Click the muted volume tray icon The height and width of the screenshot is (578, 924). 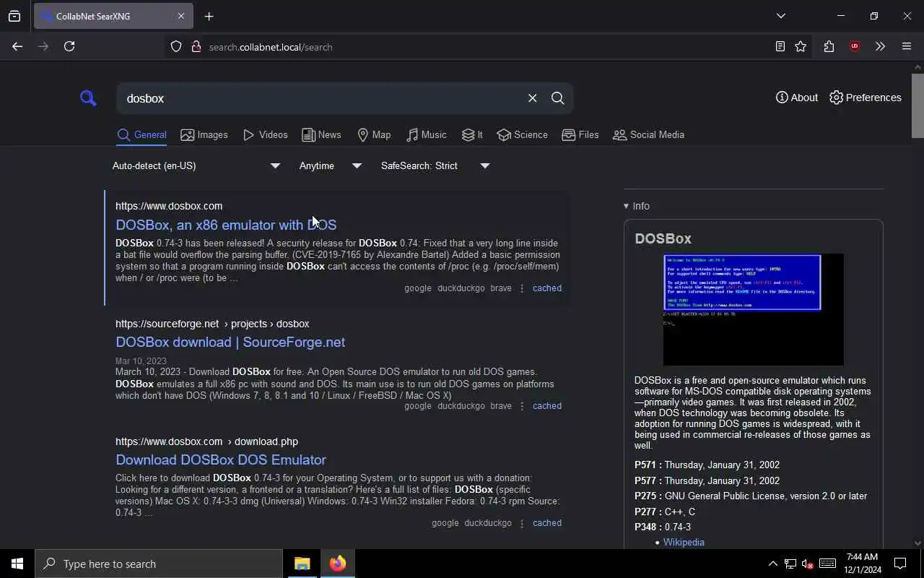(x=808, y=564)
